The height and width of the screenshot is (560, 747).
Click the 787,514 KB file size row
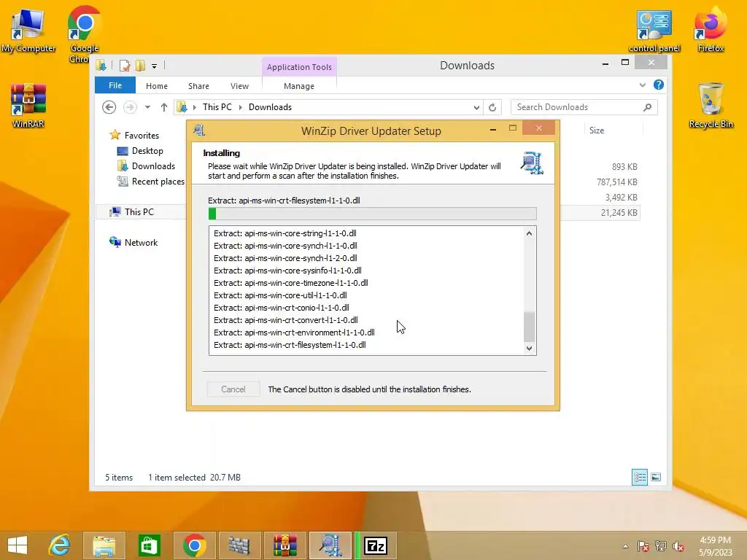pos(617,182)
